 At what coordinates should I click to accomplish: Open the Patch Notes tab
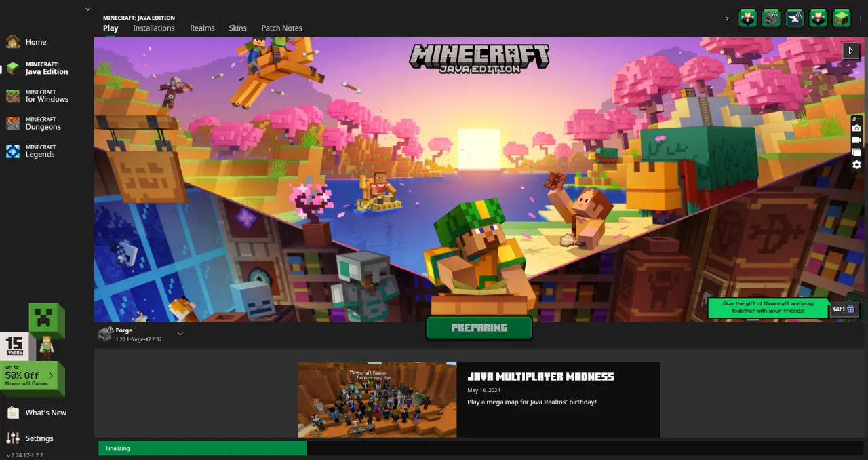(x=281, y=28)
